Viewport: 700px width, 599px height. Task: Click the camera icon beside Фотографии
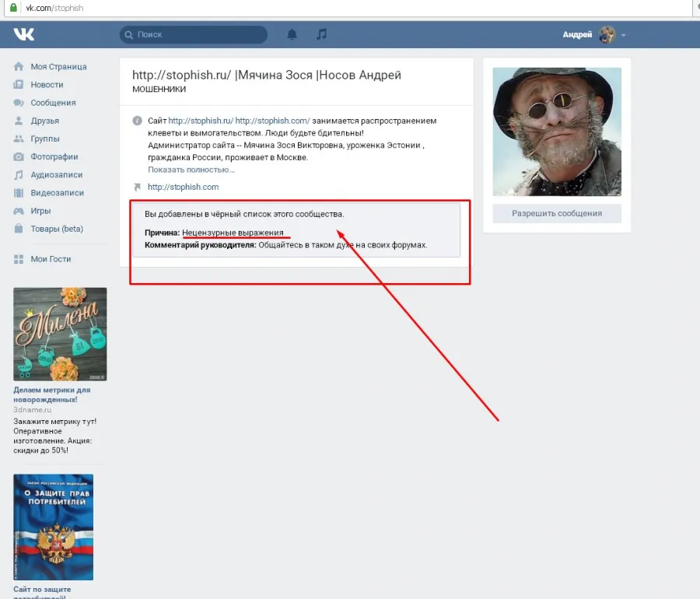(19, 156)
